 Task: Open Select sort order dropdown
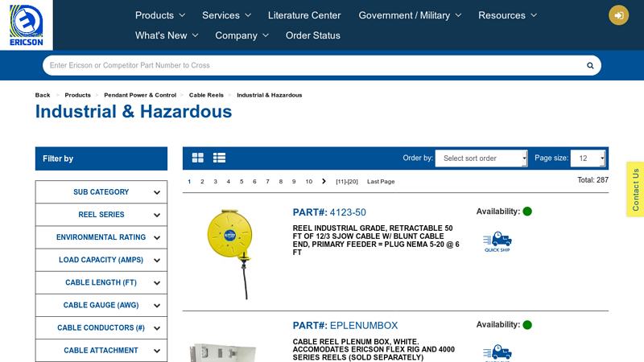[481, 158]
